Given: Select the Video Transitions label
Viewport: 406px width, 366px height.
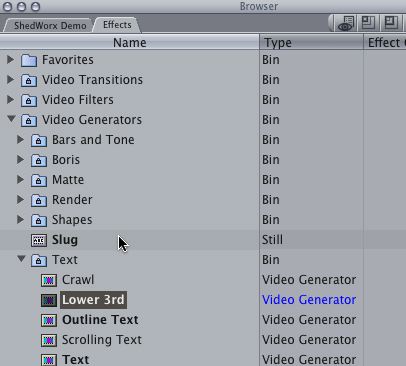Looking at the screenshot, I should [x=92, y=80].
